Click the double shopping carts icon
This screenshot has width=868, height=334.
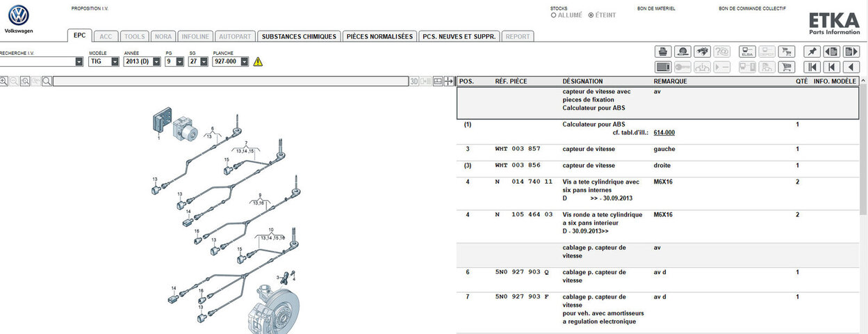point(787,51)
